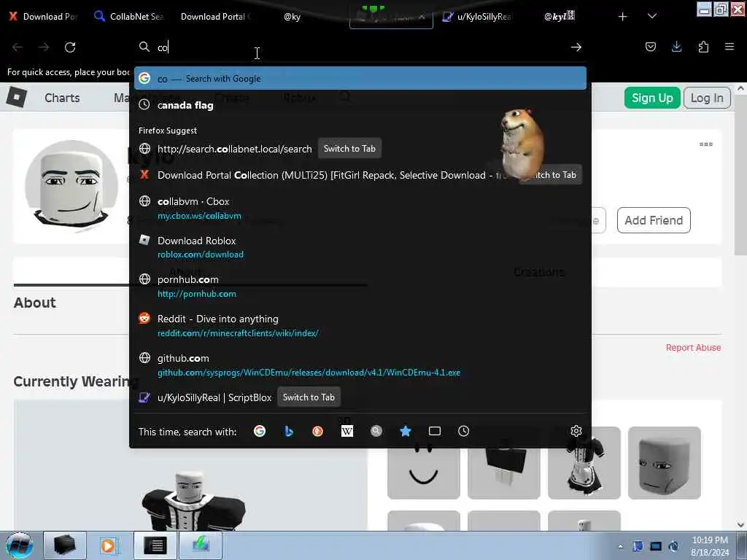The height and width of the screenshot is (560, 747).
Task: Click Report Abuse link
Action: tap(693, 348)
